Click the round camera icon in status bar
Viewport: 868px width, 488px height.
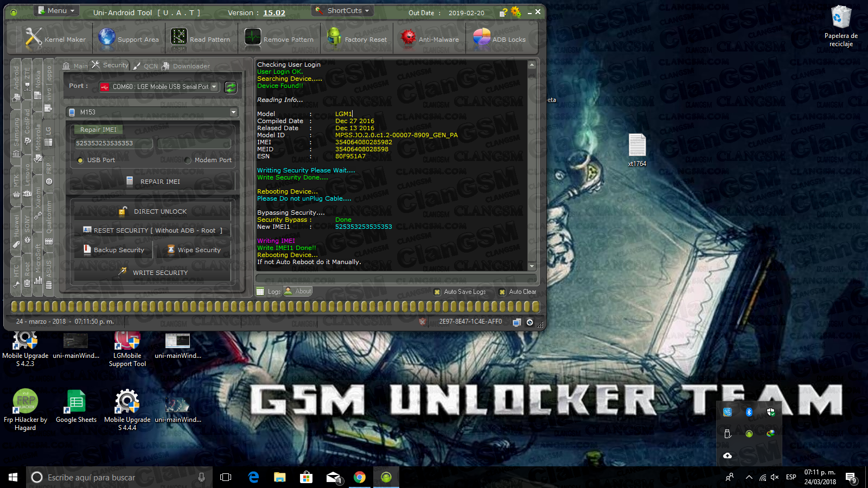point(530,322)
